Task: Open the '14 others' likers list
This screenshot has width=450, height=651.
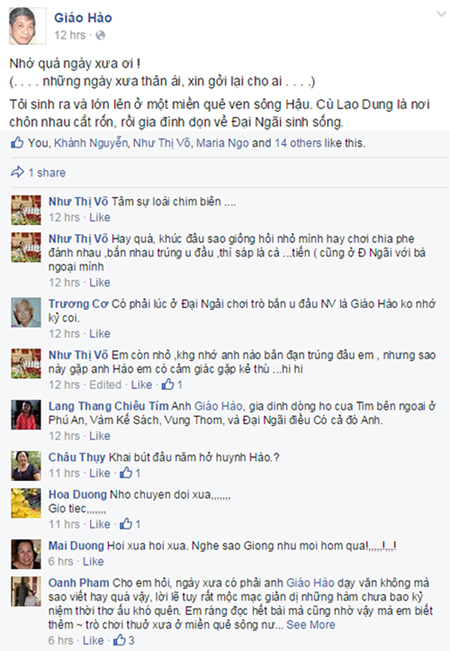Action: 298,143
